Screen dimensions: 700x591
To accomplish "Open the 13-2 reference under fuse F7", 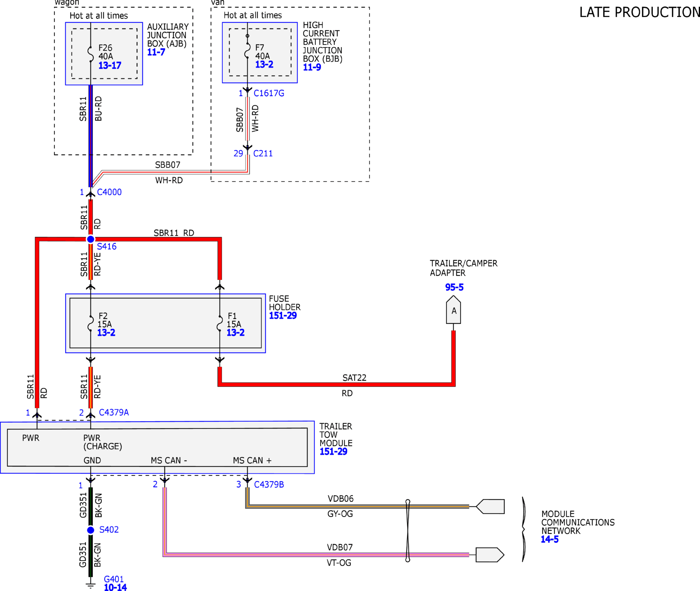I will 264,64.
